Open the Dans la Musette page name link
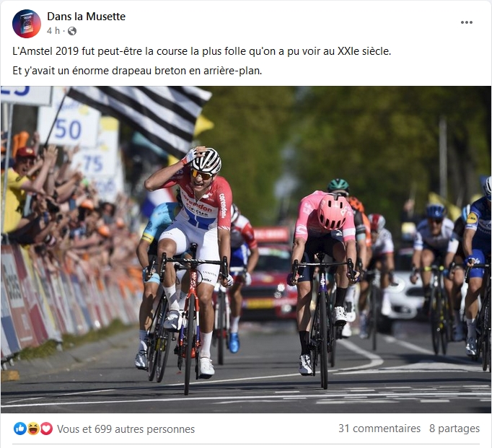The height and width of the screenshot is (448, 492). pos(86,17)
